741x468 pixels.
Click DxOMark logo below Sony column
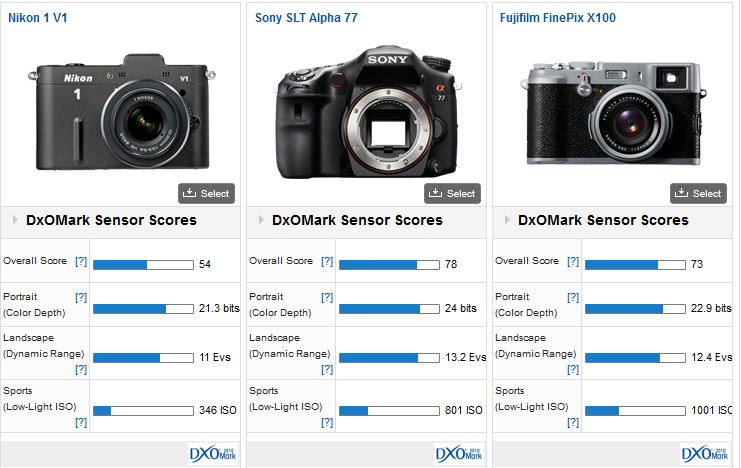click(x=458, y=454)
